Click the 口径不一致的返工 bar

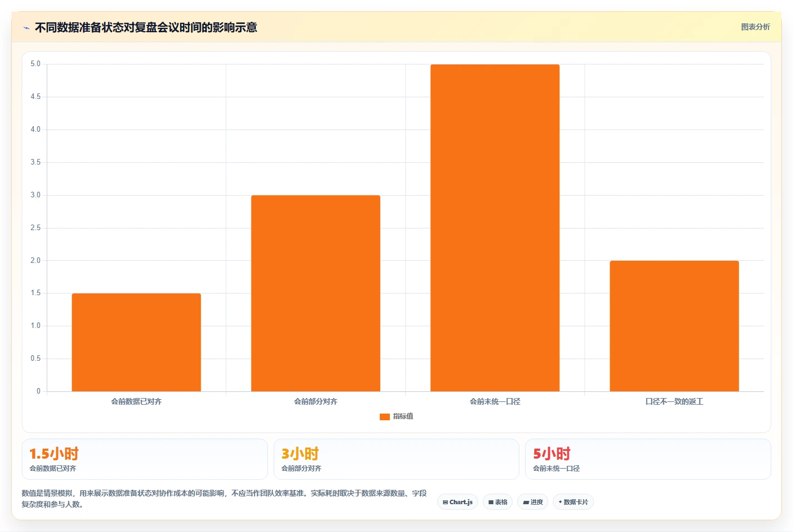pos(674,326)
